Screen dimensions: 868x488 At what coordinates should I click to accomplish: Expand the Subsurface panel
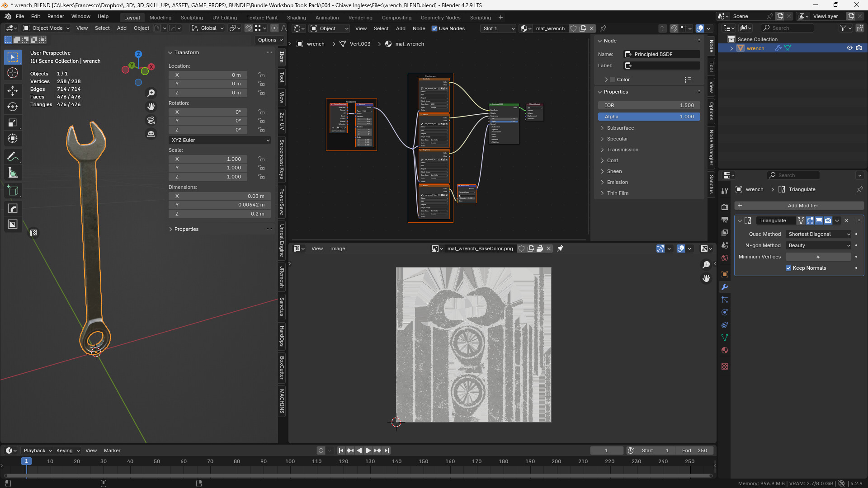(620, 128)
